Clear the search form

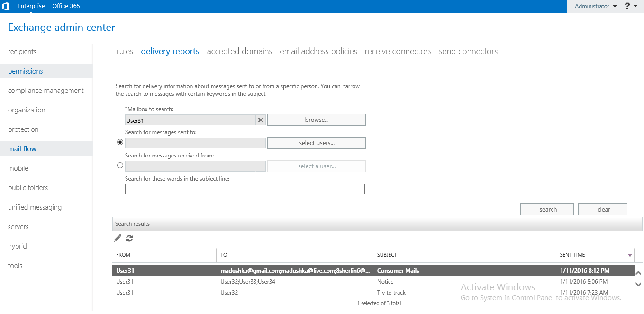tap(602, 209)
